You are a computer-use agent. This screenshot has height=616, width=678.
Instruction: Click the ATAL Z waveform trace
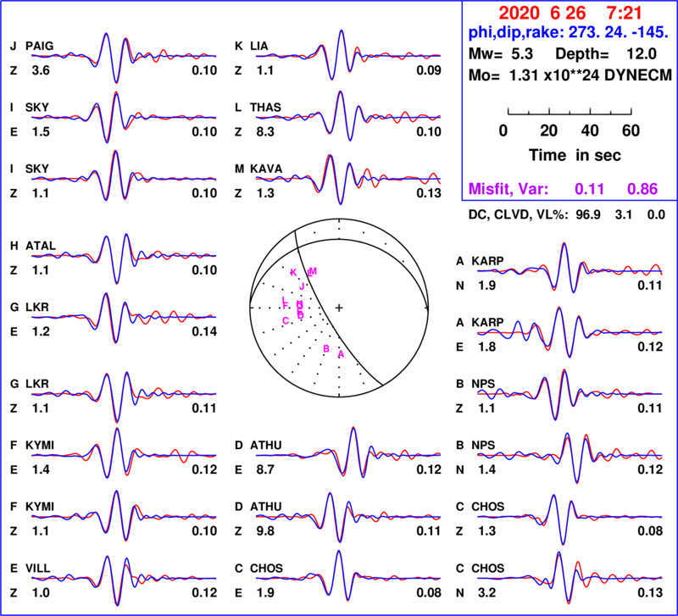coord(124,258)
